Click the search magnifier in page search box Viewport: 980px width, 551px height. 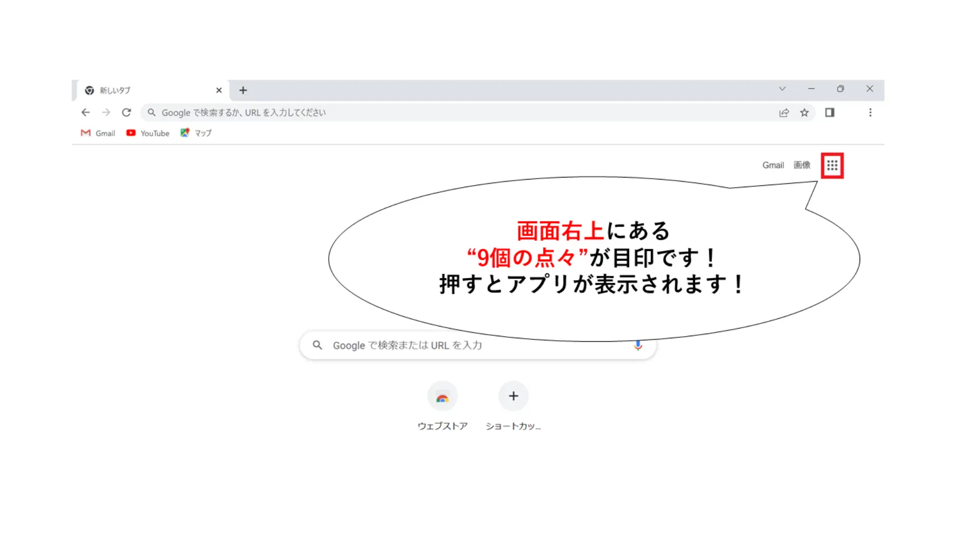coord(317,345)
